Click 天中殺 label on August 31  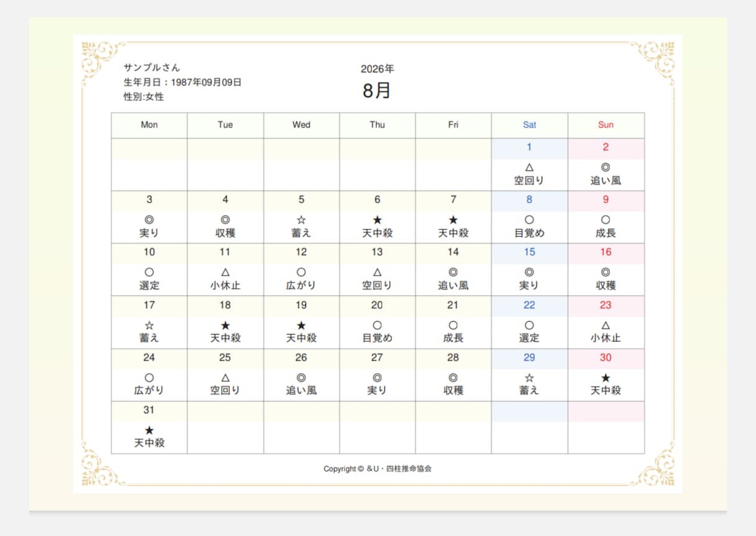point(149,444)
